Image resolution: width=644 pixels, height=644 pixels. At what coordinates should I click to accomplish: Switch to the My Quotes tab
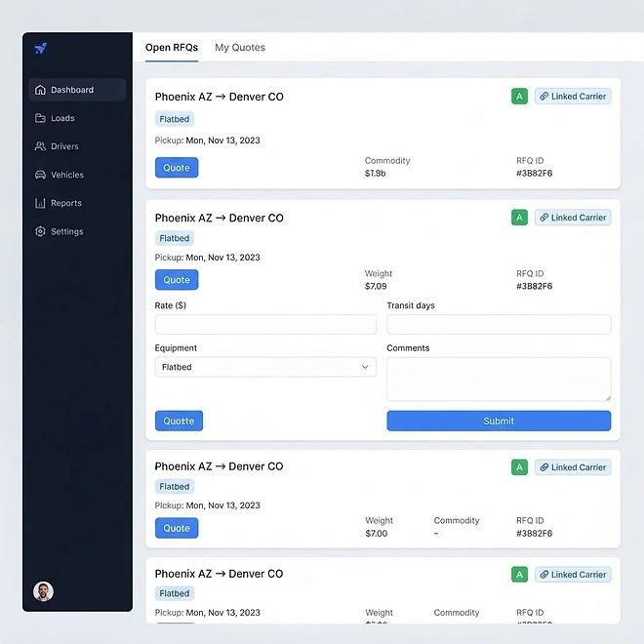[240, 48]
